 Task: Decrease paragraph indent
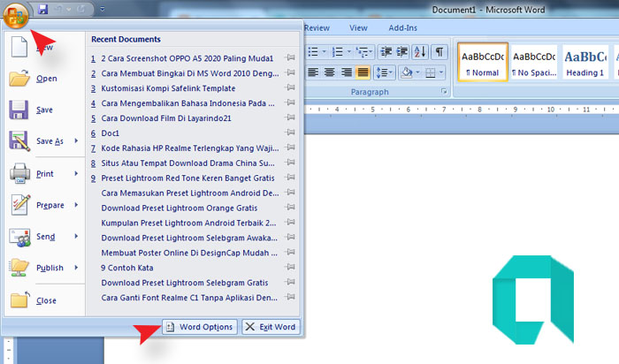coord(386,51)
